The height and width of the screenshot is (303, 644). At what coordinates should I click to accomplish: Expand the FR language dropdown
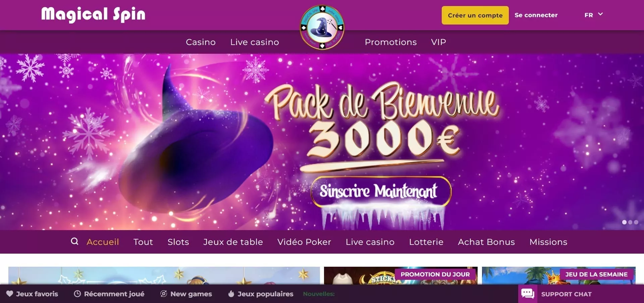click(594, 15)
